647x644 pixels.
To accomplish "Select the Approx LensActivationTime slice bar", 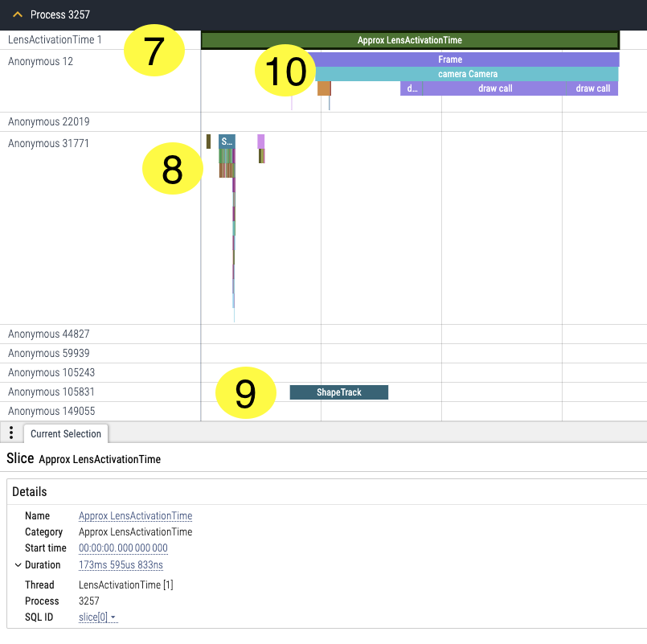I will tap(409, 40).
